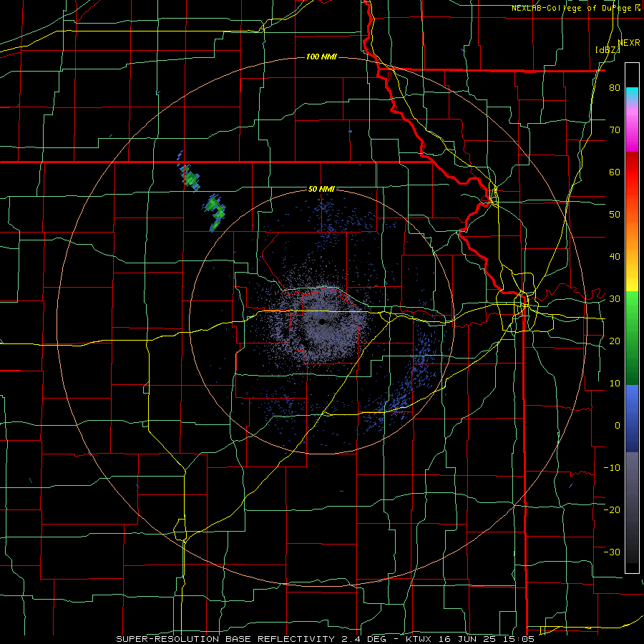Select the [dBZ] unit label

tap(607, 50)
